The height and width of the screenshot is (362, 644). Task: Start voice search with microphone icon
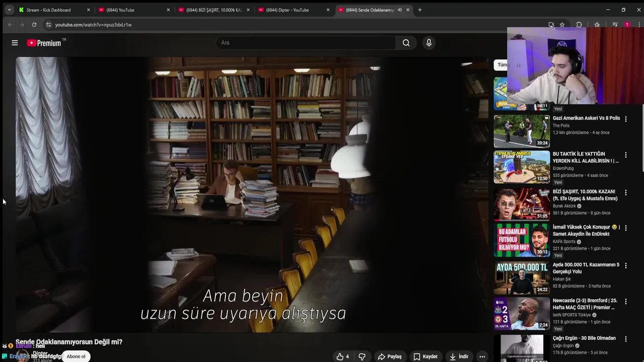pos(429,43)
